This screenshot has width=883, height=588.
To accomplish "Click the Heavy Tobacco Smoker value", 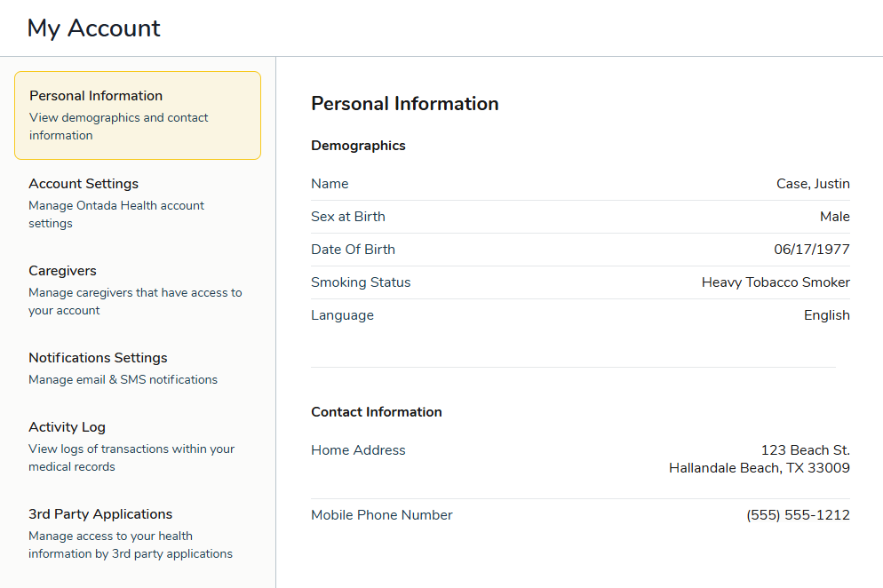I will [x=775, y=282].
